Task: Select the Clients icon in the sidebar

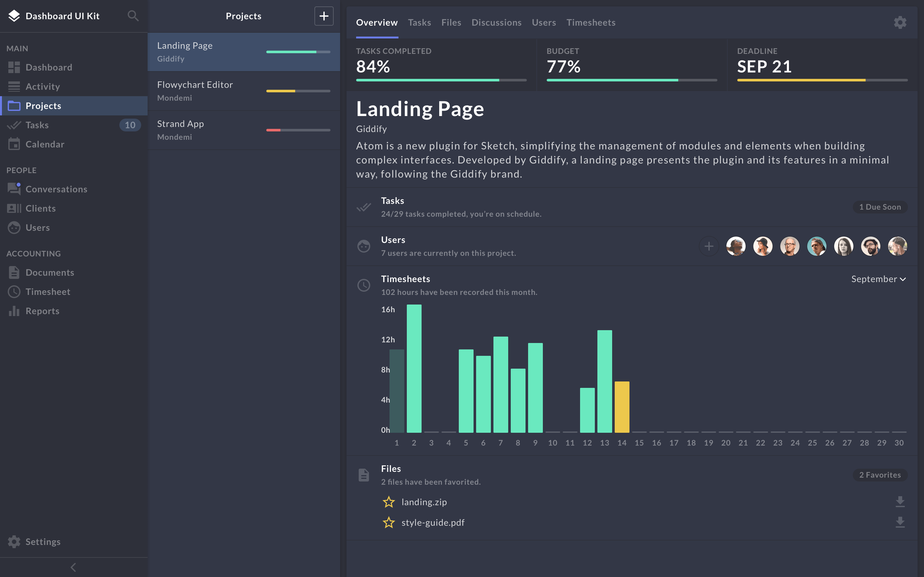Action: [x=14, y=208]
